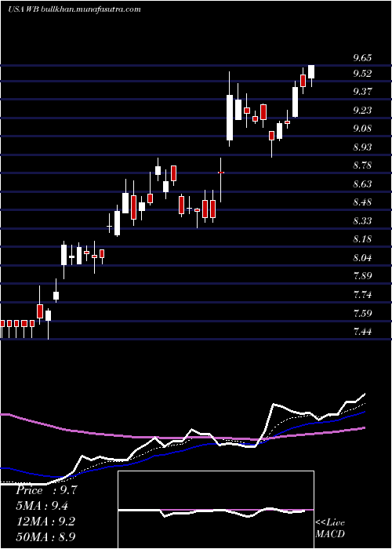Click the Price : 9.7 readout

[x=45, y=490]
